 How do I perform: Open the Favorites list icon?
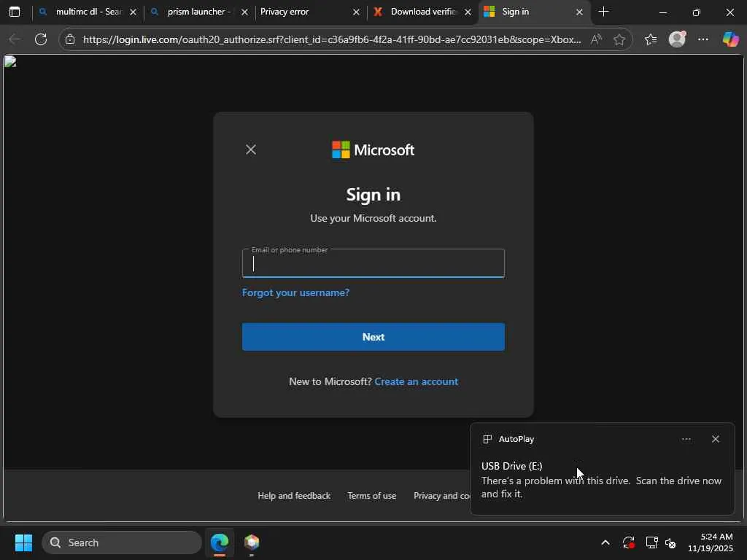click(x=651, y=39)
